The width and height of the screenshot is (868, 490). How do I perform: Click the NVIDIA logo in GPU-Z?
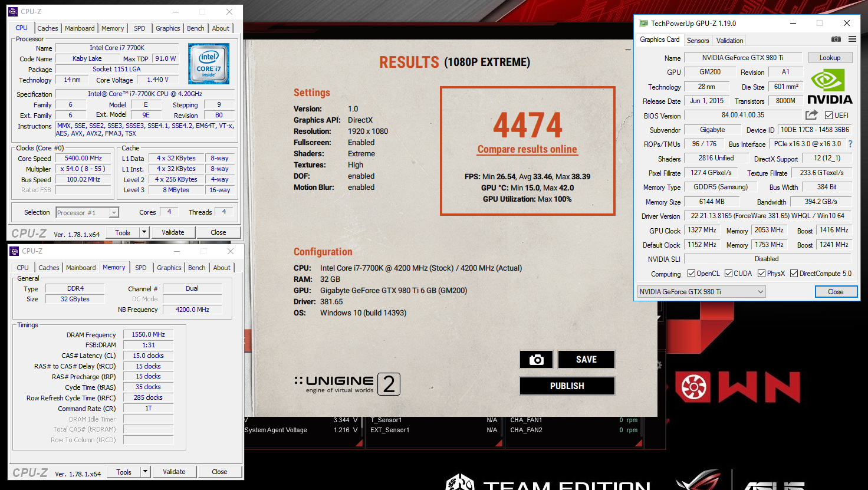pos(830,87)
